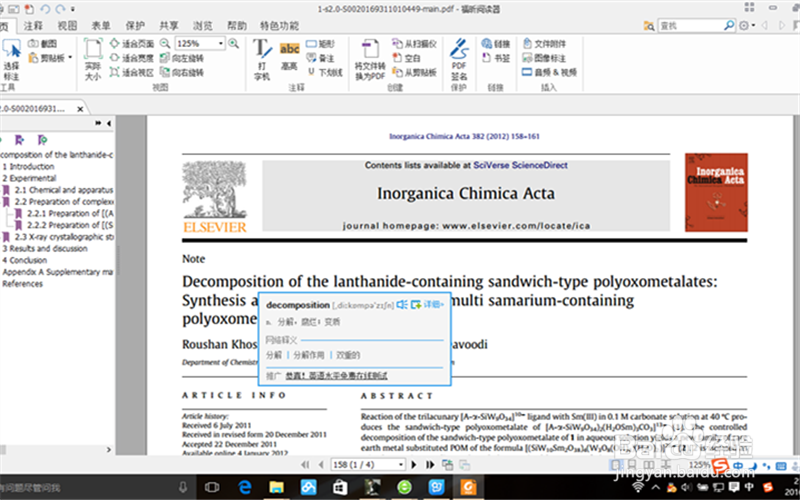Image resolution: width=800 pixels, height=500 pixels.
Task: Play pronunciation of decomposition in popup
Action: [402, 305]
